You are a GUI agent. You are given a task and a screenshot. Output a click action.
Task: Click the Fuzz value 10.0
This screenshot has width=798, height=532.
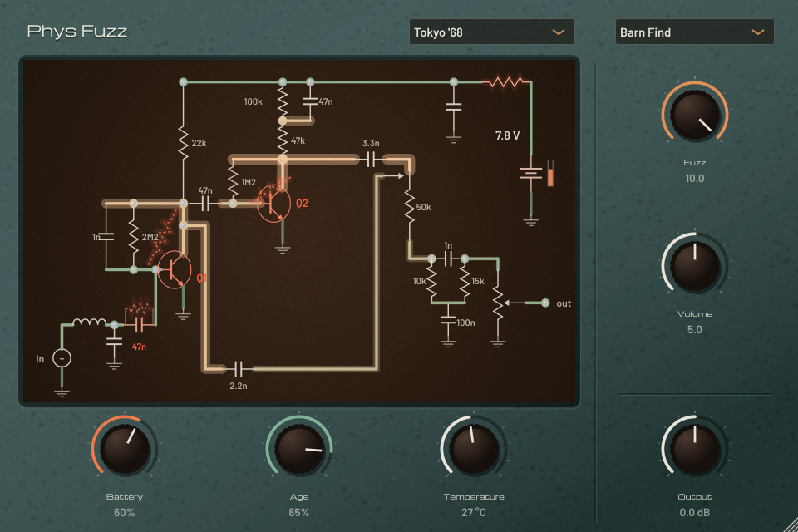coord(695,178)
